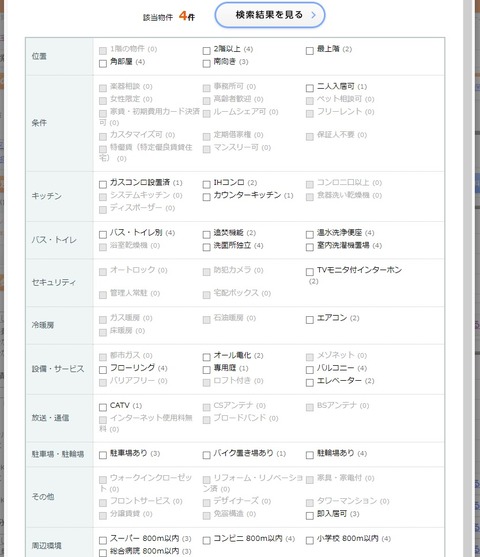Click the disabled オートロック option

(133, 270)
